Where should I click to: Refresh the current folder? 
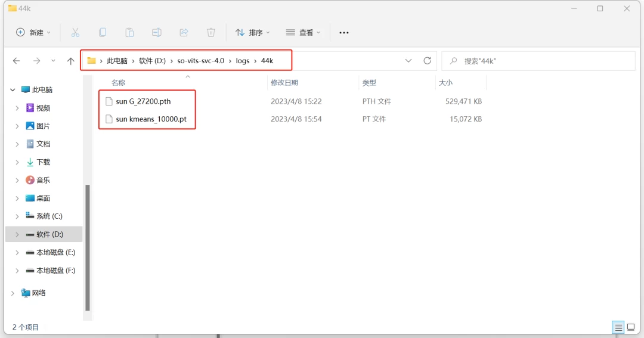427,61
